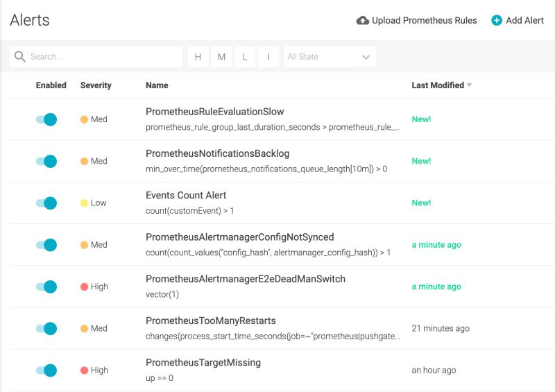Sort by the Enabled column header
555x392 pixels.
coord(51,85)
